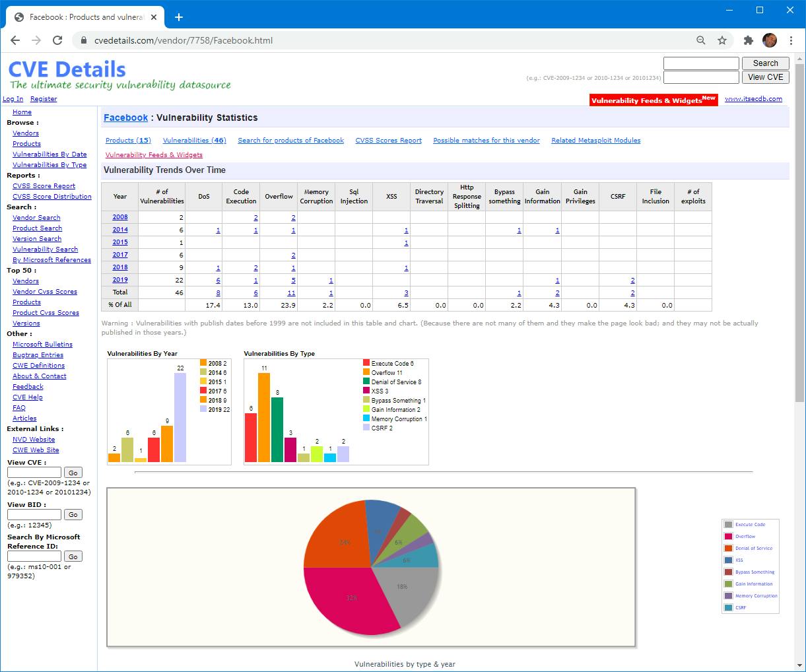This screenshot has height=672, width=806.
Task: Click the zoom magnifier icon in address bar
Action: [x=701, y=40]
